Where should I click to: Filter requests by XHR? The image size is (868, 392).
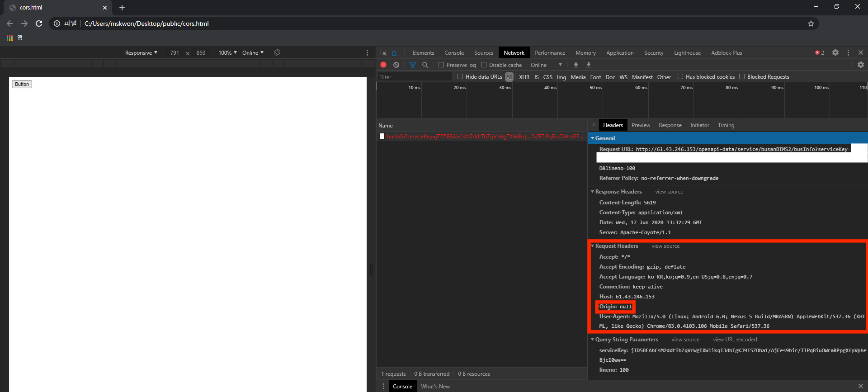click(524, 77)
